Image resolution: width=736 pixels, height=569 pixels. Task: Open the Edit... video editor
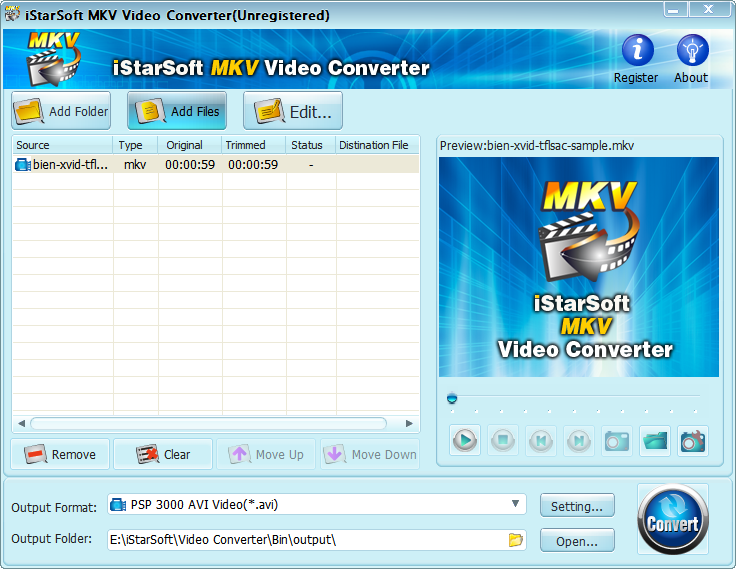tap(293, 111)
